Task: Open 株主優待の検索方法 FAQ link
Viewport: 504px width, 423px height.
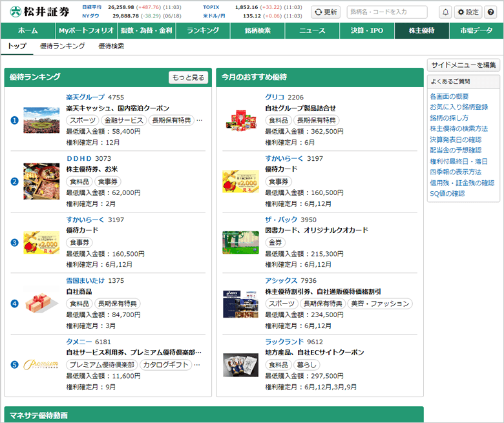Action: point(459,129)
